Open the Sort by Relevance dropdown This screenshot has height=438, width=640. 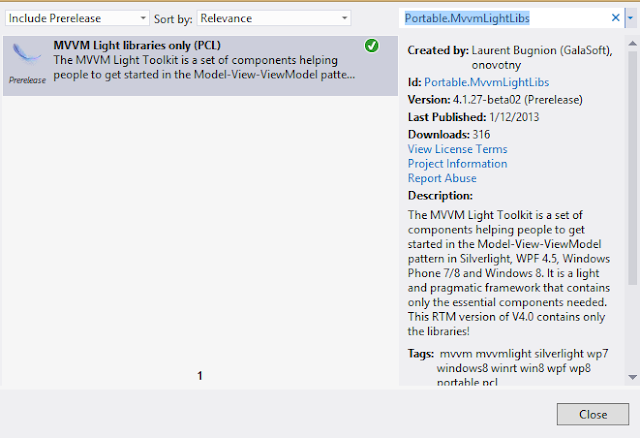(x=274, y=18)
